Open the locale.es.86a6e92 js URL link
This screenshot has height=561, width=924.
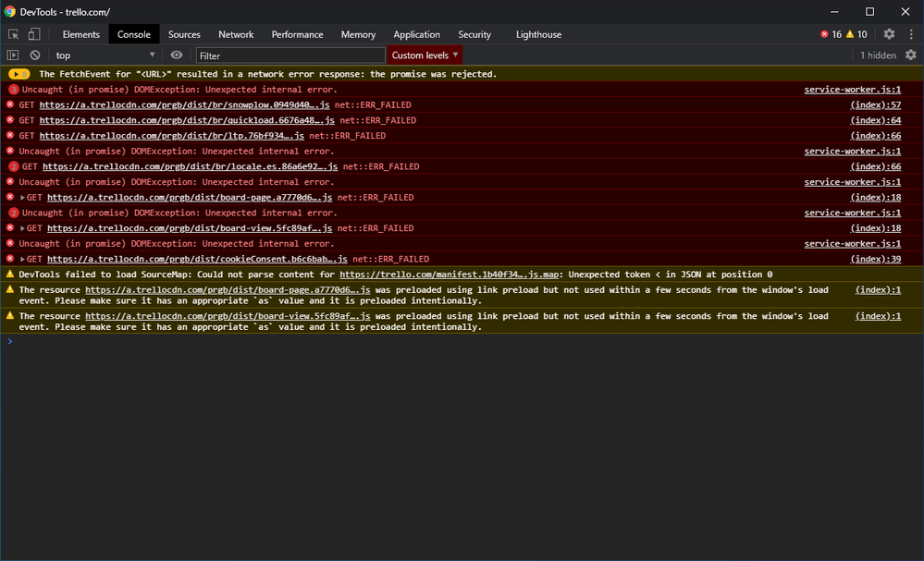pyautogui.click(x=190, y=166)
